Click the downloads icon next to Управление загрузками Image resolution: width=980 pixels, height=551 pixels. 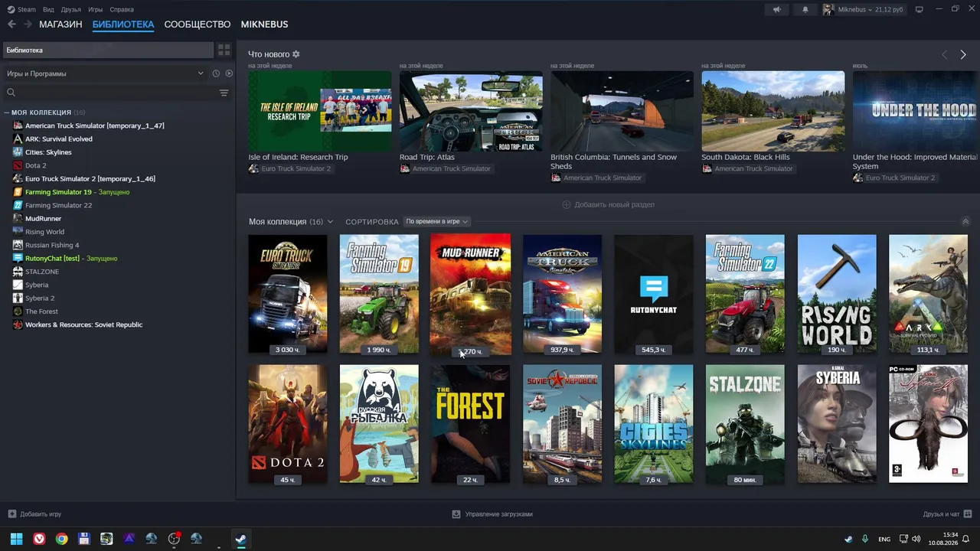[456, 514]
